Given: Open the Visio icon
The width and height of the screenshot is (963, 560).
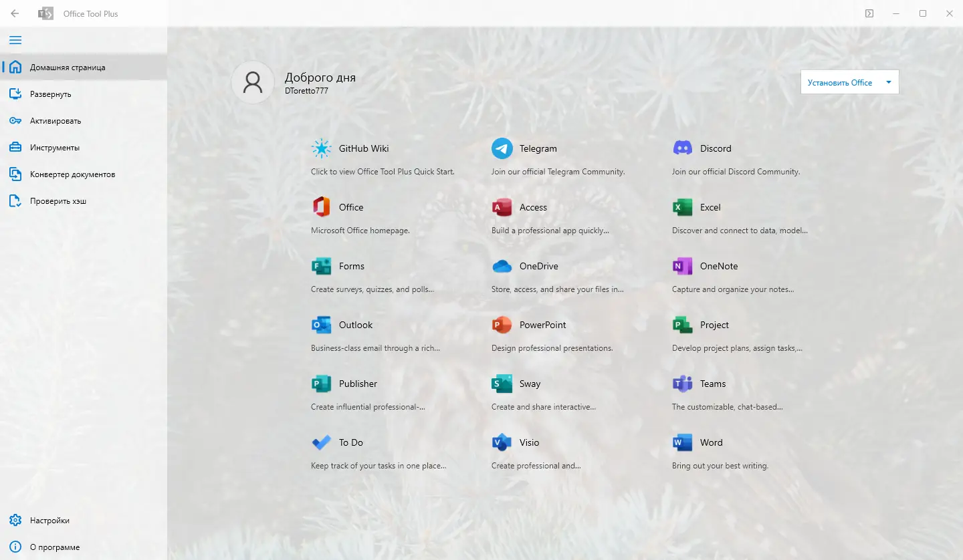Looking at the screenshot, I should coord(502,442).
